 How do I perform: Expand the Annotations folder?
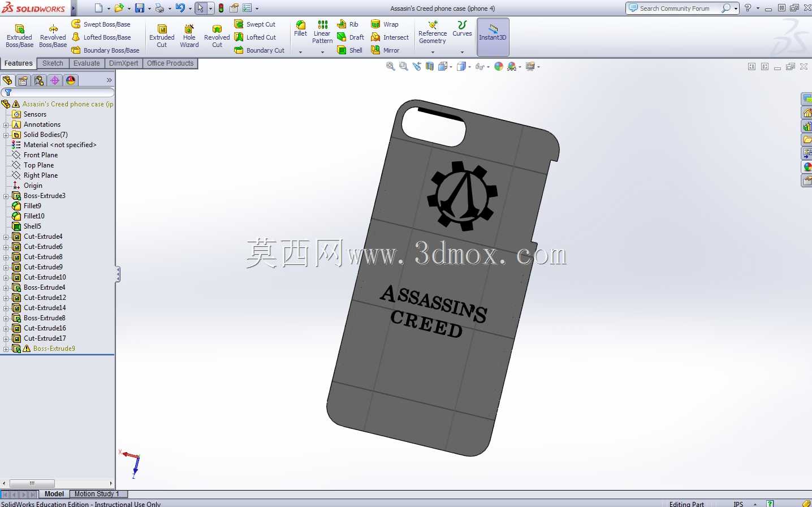click(x=6, y=124)
